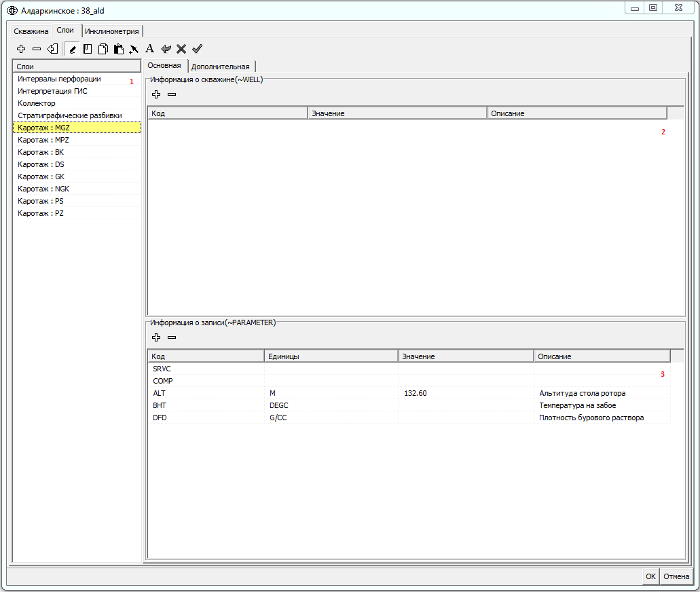This screenshot has height=592, width=700.
Task: Switch to the Скважина tab
Action: point(31,31)
